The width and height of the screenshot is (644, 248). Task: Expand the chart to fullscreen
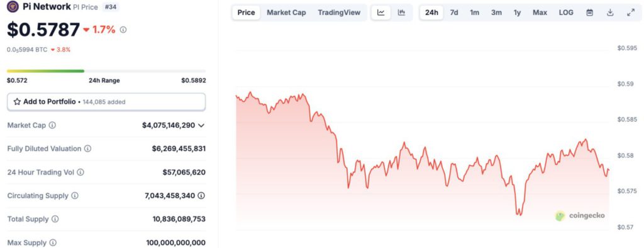tap(631, 13)
